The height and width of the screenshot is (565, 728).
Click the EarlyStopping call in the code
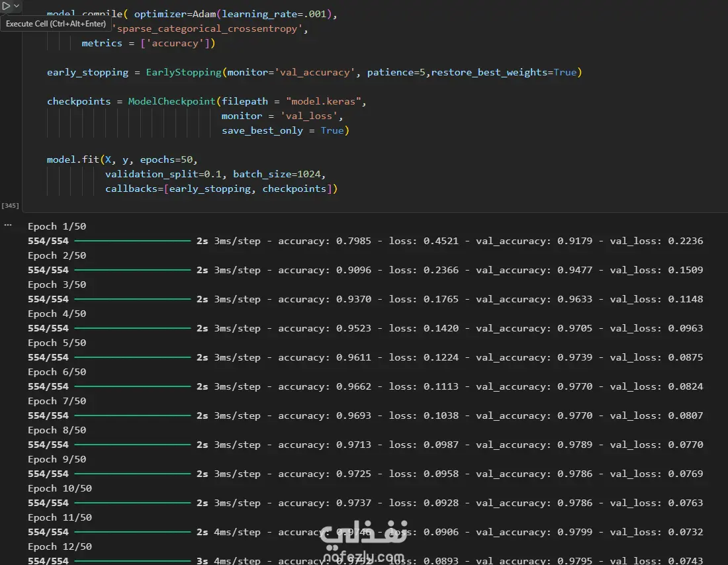coord(183,72)
